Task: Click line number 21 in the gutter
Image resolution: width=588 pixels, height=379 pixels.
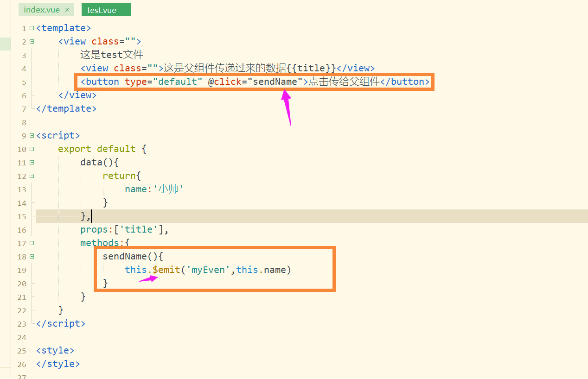Action: pos(22,297)
